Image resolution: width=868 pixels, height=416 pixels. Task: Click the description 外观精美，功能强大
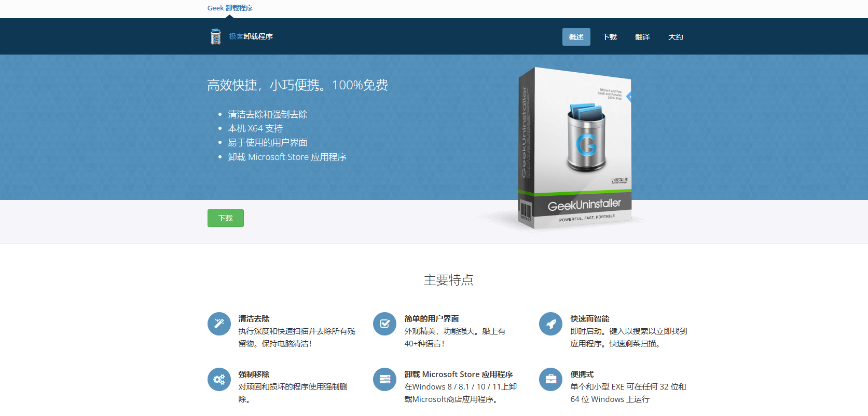pos(455,337)
